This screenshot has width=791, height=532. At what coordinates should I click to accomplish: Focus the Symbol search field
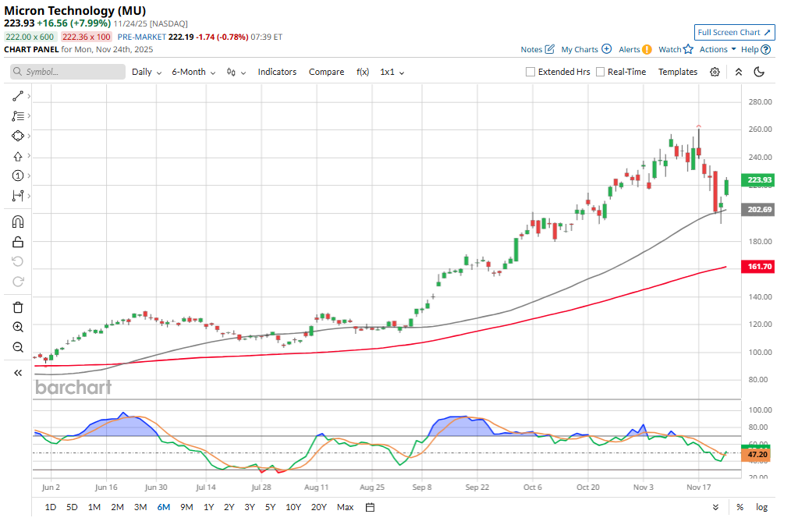(x=69, y=72)
